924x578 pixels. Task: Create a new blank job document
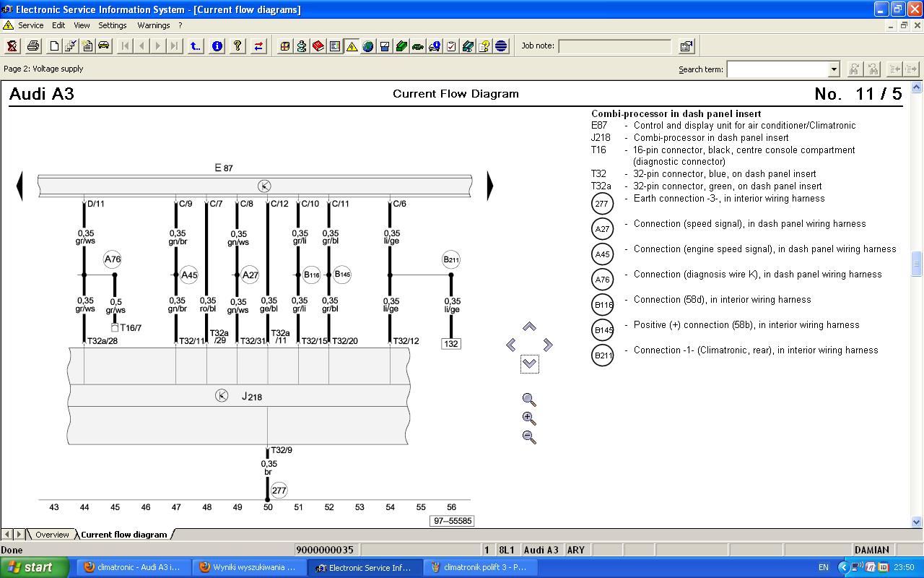click(x=54, y=46)
